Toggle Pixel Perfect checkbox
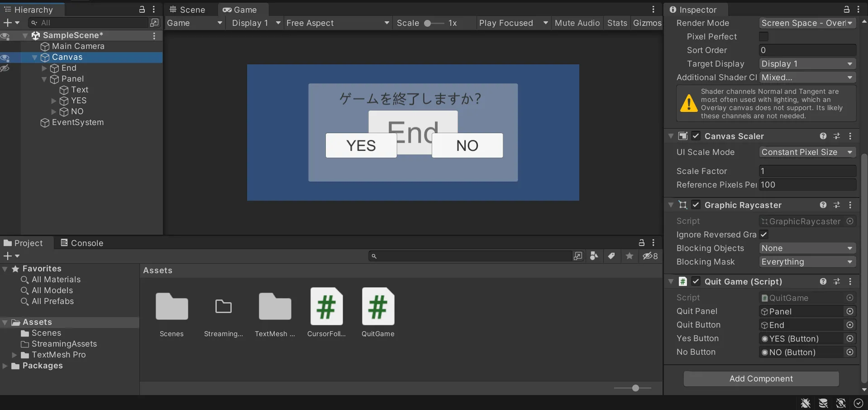 coord(764,37)
